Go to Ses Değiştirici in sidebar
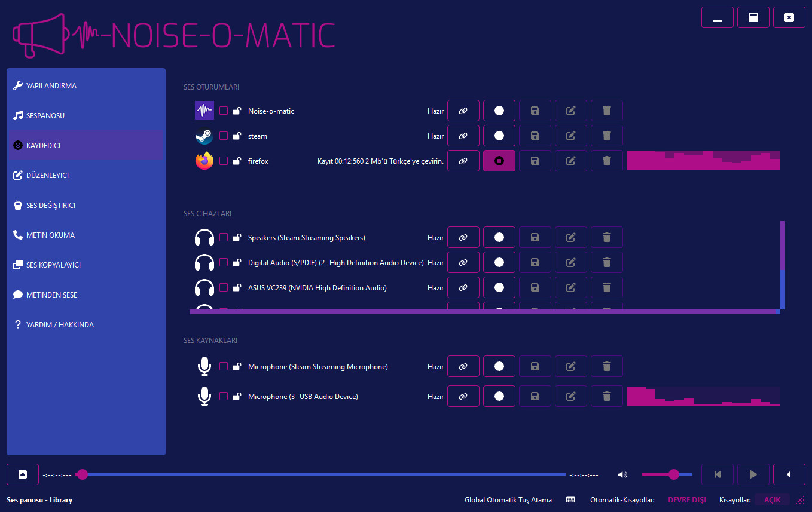Screen dimensions: 812x512 tap(51, 205)
